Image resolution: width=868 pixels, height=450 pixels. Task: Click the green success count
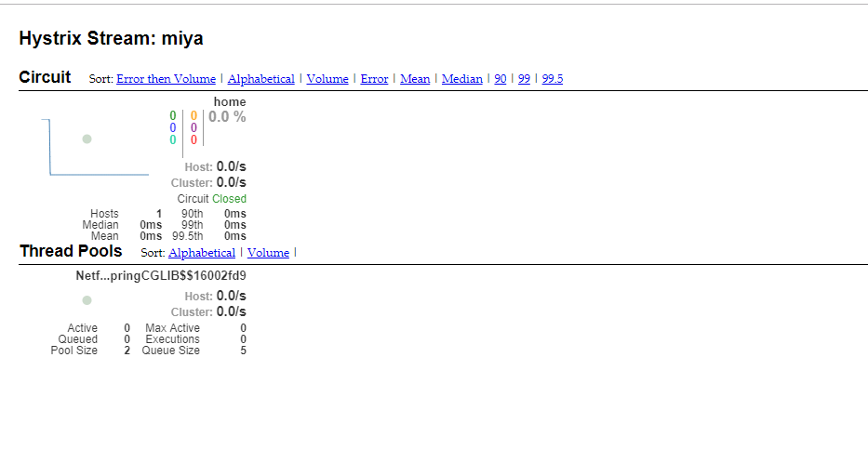pyautogui.click(x=173, y=115)
